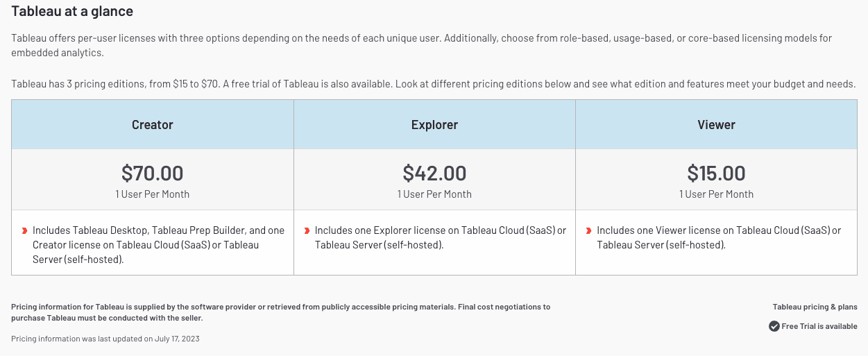Open the Tableau pricing & plans link

815,307
